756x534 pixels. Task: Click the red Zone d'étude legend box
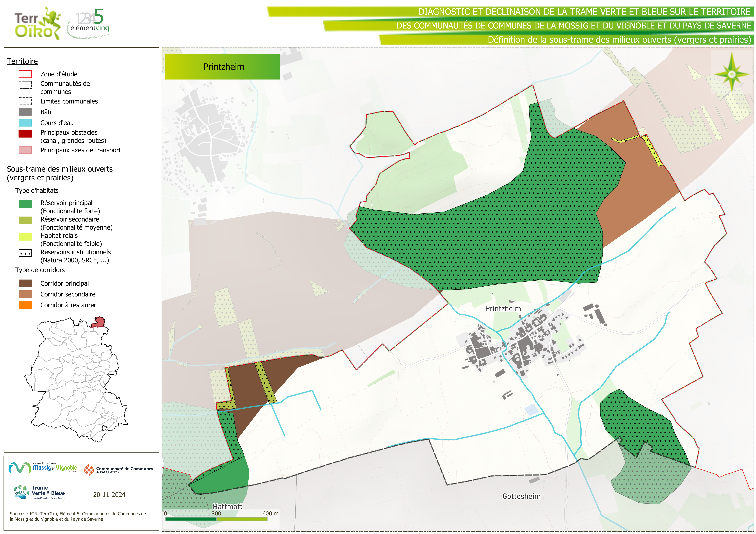pos(25,74)
